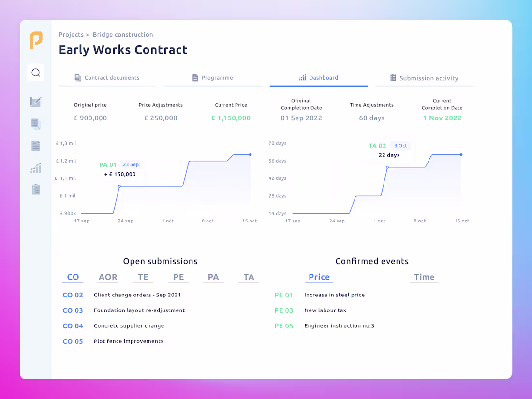Image resolution: width=532 pixels, height=399 pixels.
Task: Select the document editing icon in sidebar
Action: click(x=36, y=102)
